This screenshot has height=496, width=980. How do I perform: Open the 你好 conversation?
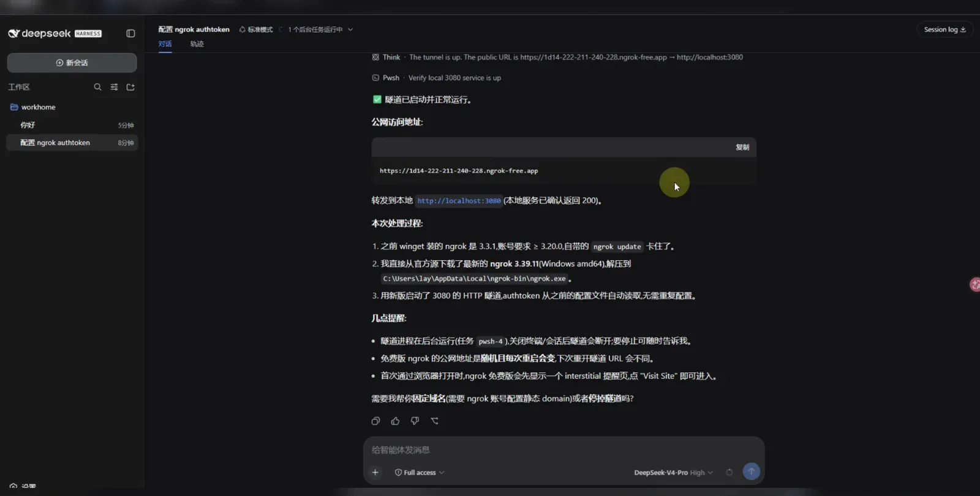[x=72, y=125]
